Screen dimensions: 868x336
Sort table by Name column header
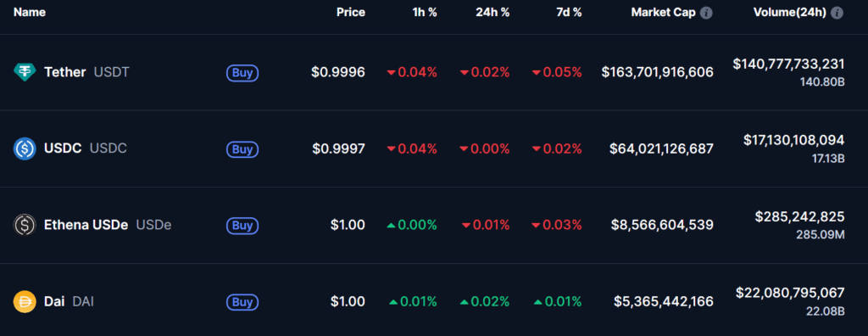(x=30, y=12)
